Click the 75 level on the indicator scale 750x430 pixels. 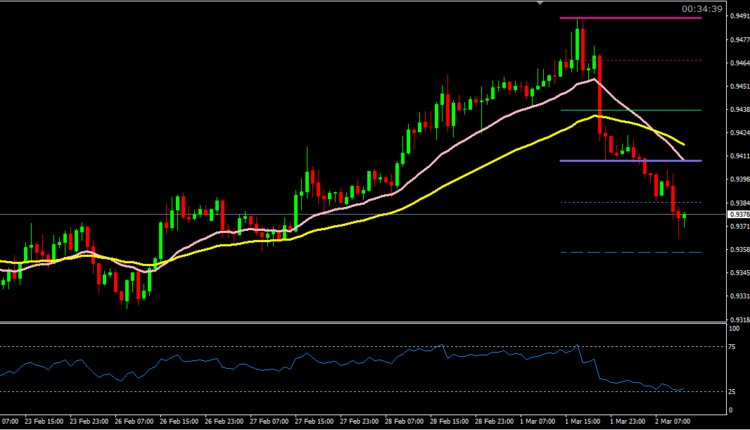click(735, 347)
